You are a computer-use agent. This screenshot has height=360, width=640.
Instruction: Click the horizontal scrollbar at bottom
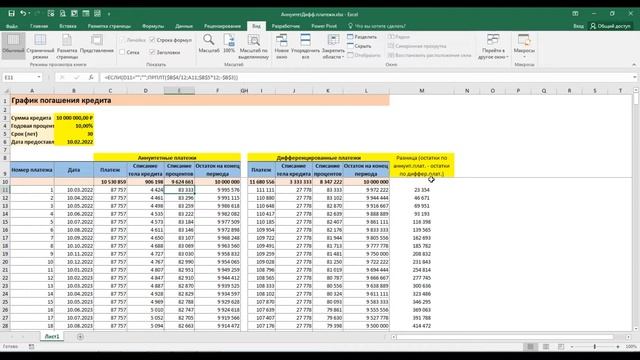tap(505, 337)
